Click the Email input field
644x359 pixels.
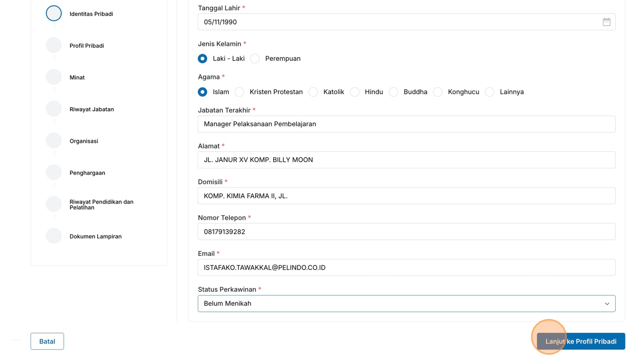pyautogui.click(x=406, y=267)
